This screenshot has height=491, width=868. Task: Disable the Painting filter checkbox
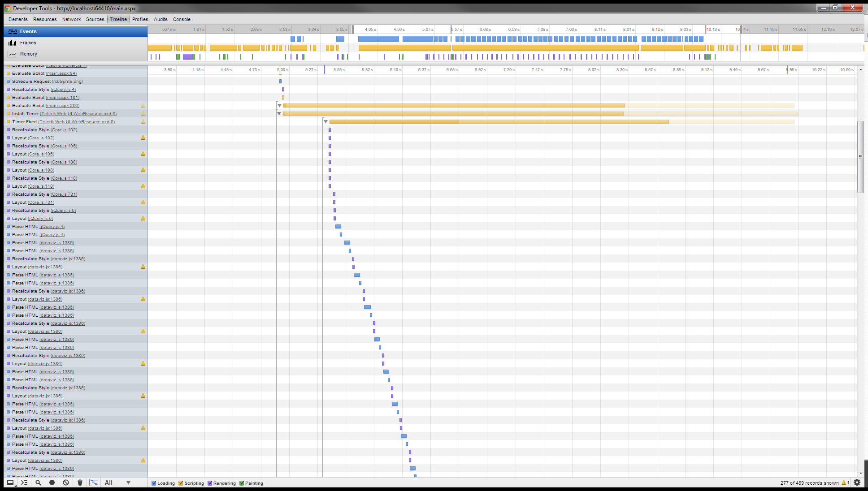point(242,483)
